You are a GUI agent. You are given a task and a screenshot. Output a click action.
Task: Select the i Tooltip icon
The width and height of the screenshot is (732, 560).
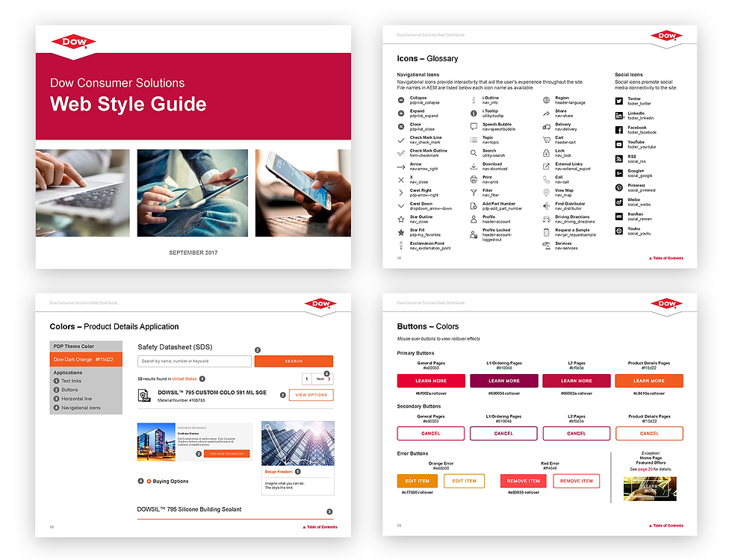click(474, 113)
